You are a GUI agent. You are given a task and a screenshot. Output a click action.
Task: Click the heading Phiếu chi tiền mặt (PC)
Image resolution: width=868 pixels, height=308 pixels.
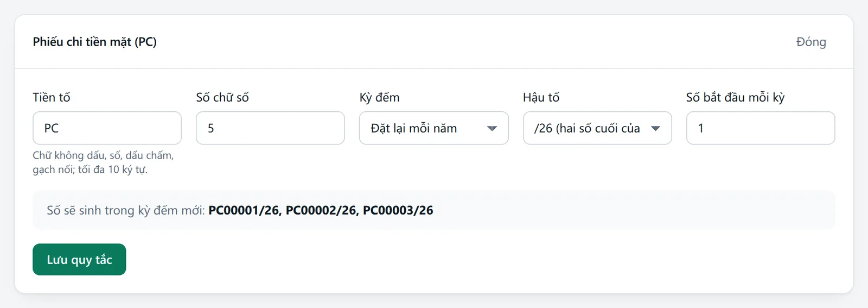[x=94, y=42]
